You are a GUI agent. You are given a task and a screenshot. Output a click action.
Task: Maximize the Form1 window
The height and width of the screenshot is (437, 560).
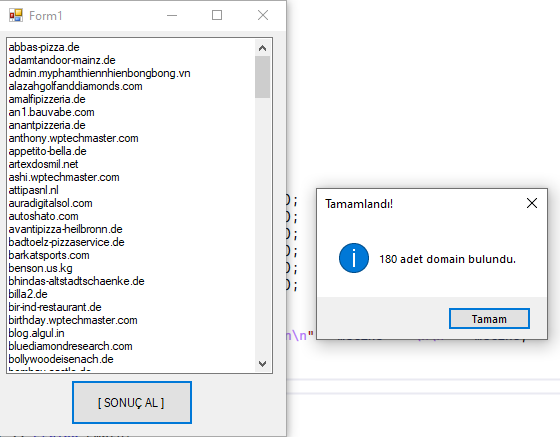217,15
